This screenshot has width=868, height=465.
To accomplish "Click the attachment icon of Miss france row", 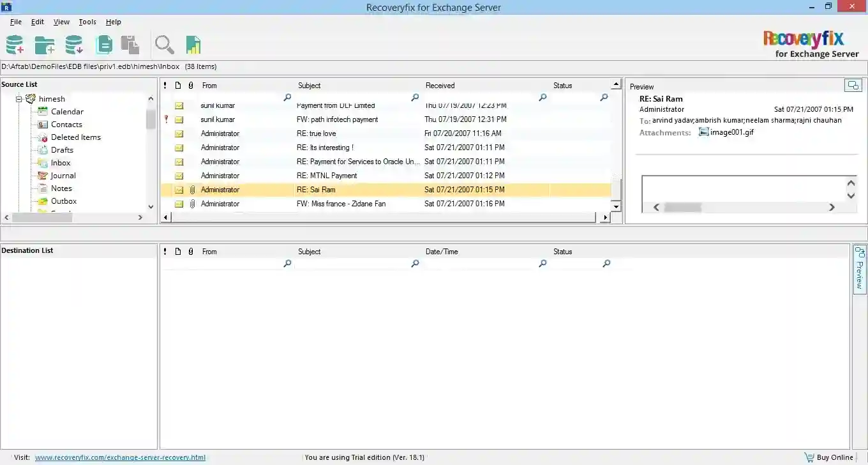I will (191, 204).
